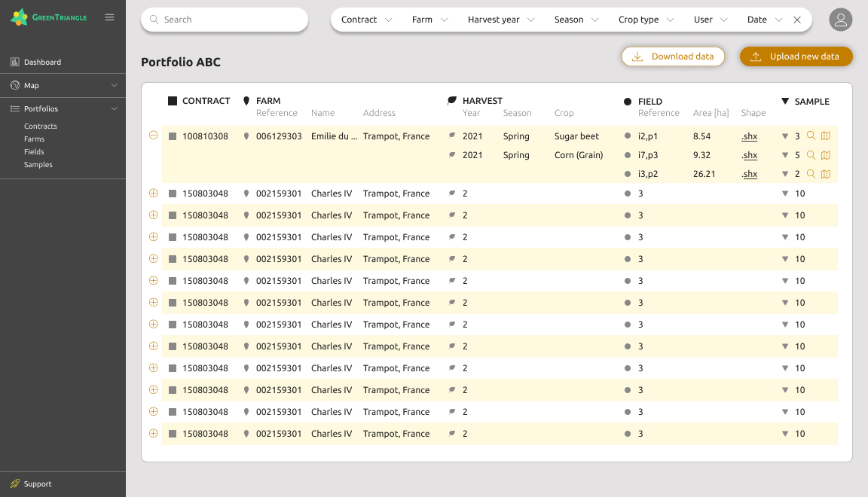Screen dimensions: 868x497
Task: Click the Upload new data button
Action: click(796, 56)
